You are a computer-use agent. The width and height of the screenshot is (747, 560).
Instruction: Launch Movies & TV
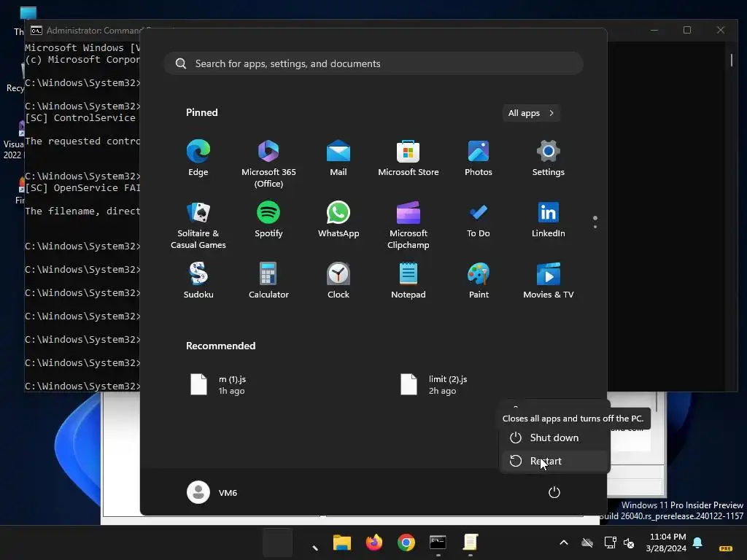549,281
